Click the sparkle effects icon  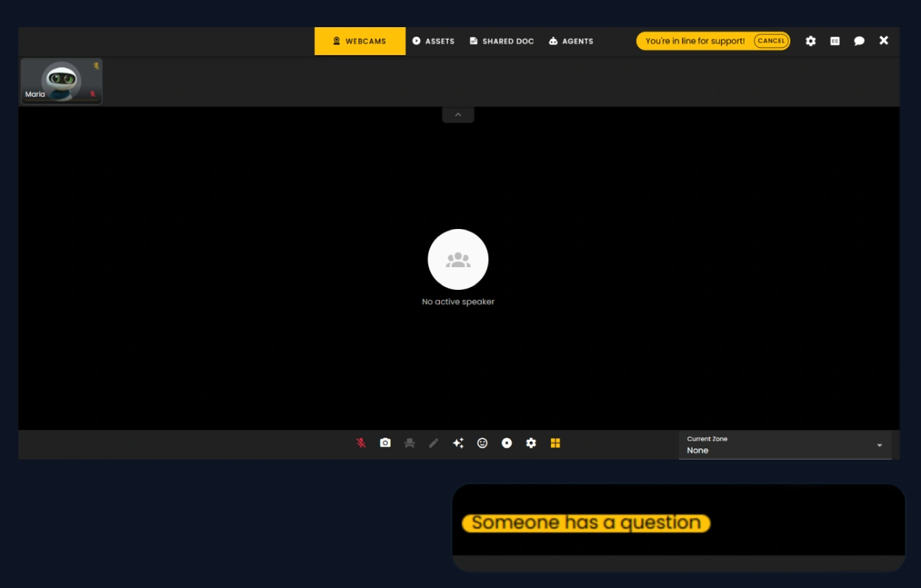pos(458,443)
